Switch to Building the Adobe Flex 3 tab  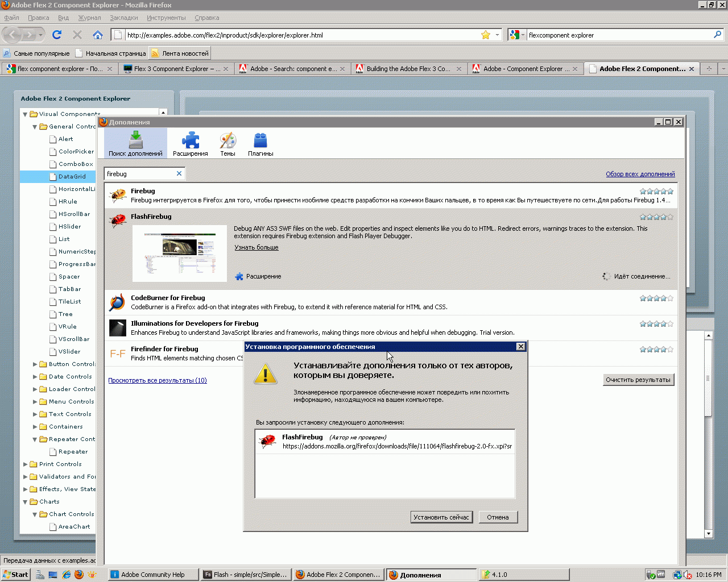pyautogui.click(x=408, y=69)
